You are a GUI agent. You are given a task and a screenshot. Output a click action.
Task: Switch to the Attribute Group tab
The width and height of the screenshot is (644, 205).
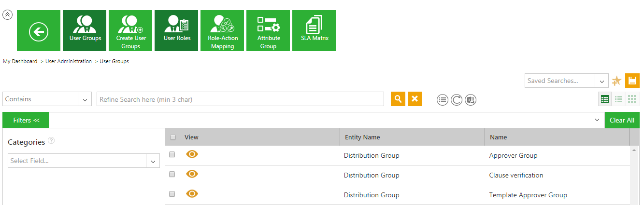point(268,31)
